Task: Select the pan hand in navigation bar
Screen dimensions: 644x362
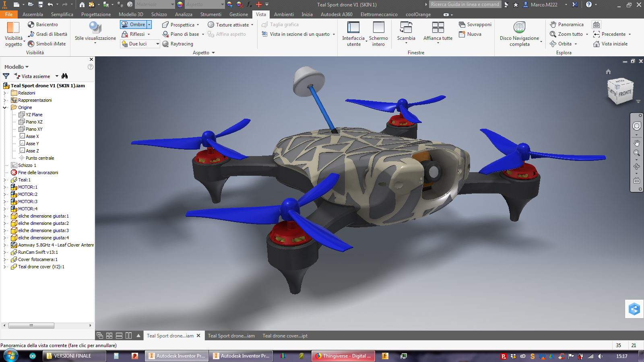Action: pos(637,143)
